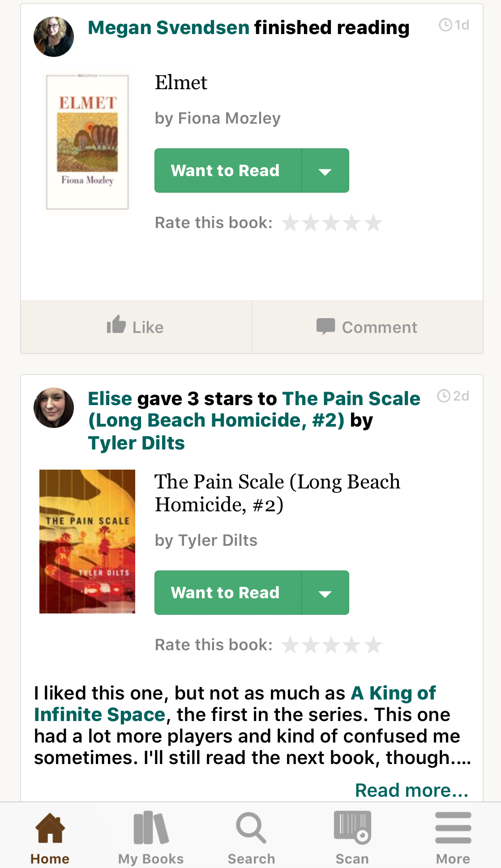Expand shelf dropdown for The Pain Scale
This screenshot has height=868, width=501.
point(325,593)
